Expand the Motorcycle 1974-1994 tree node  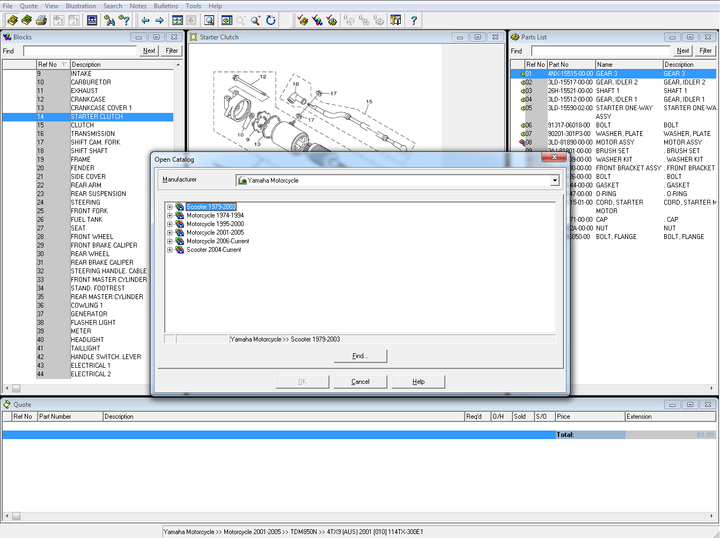pyautogui.click(x=170, y=215)
